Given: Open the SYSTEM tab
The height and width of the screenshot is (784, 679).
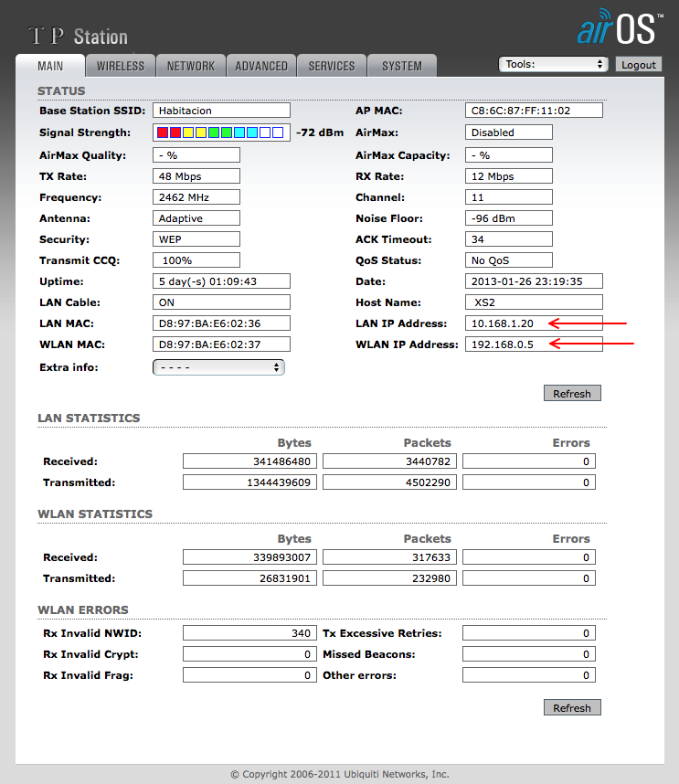Looking at the screenshot, I should point(402,66).
